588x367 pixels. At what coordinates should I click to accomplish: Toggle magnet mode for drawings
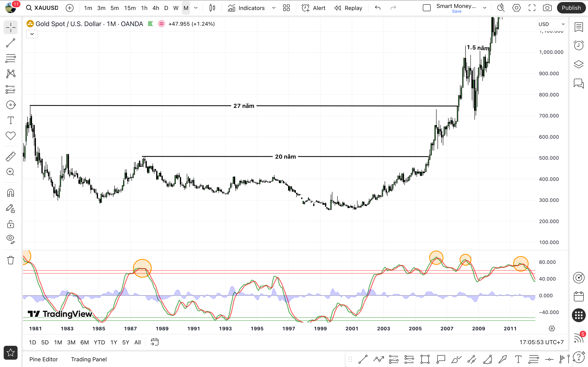pos(10,193)
